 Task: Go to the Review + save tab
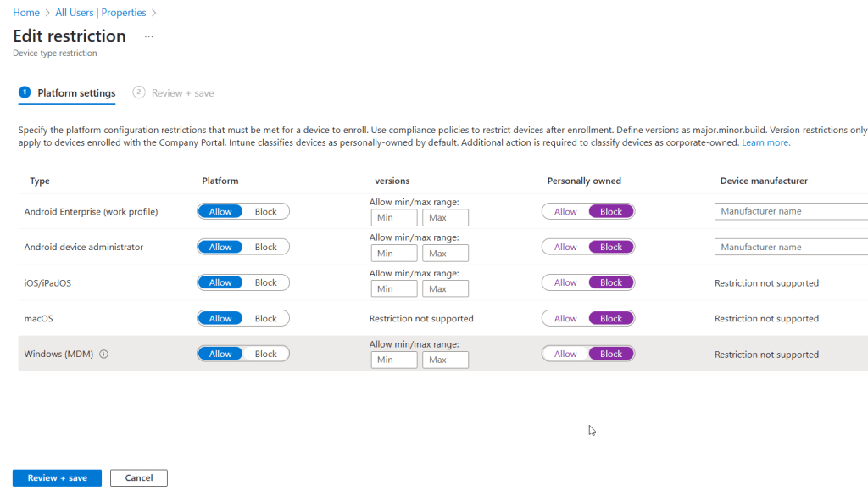182,93
